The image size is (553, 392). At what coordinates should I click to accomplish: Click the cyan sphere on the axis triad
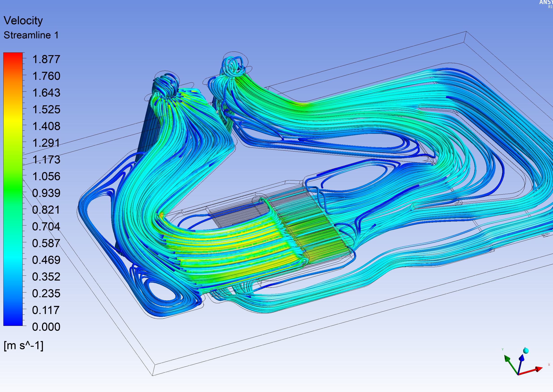pyautogui.click(x=526, y=351)
